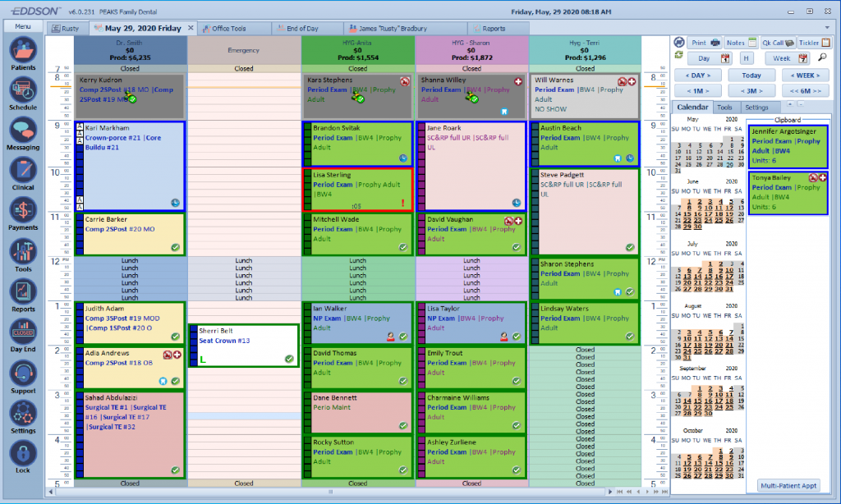Click the HYG-Anita provider column header
The width and height of the screenshot is (841, 504).
point(358,50)
